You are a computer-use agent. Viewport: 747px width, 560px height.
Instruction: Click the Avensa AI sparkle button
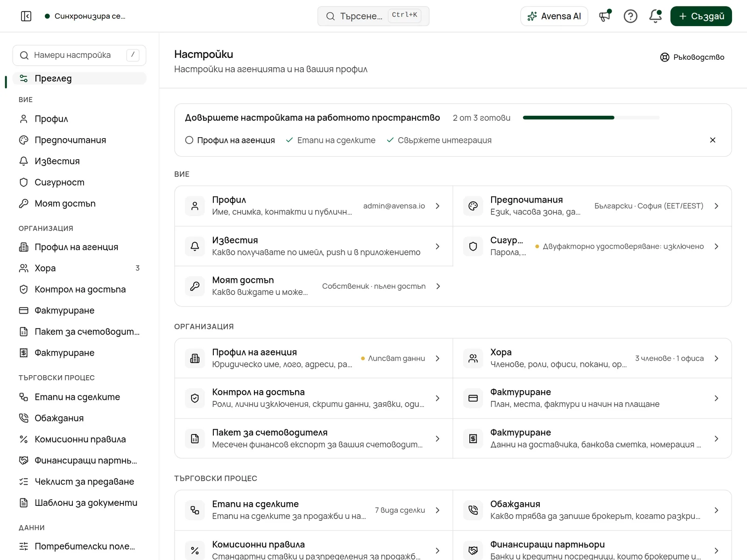click(554, 16)
